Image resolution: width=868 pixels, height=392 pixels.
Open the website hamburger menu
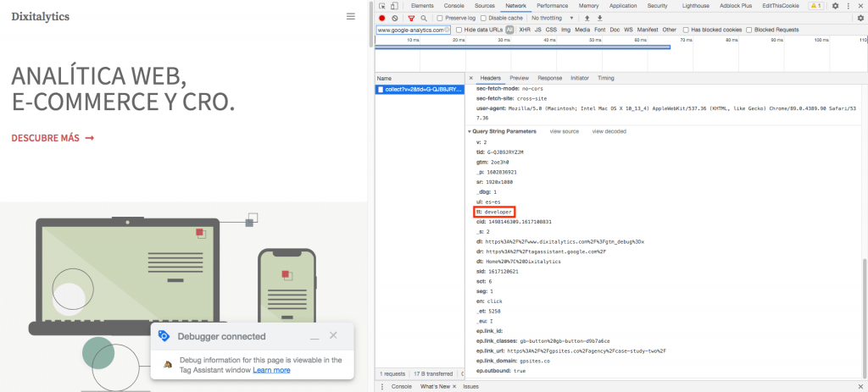pos(351,16)
